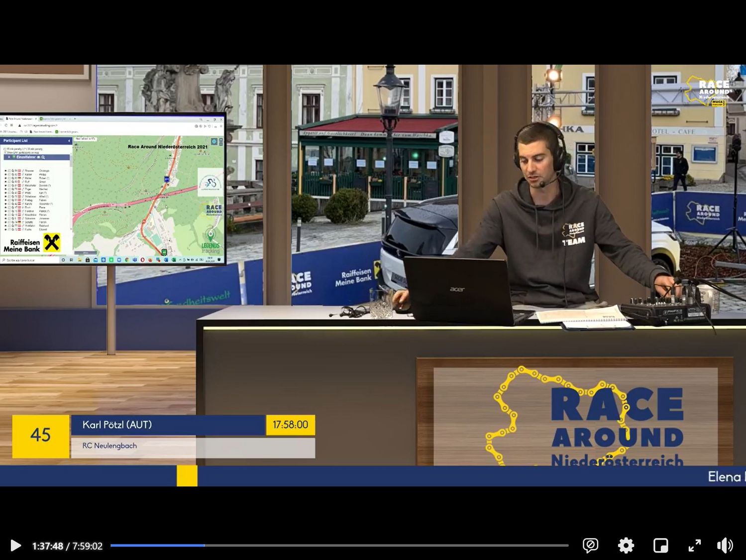Click the map layers icon at top right of map

coord(214,142)
